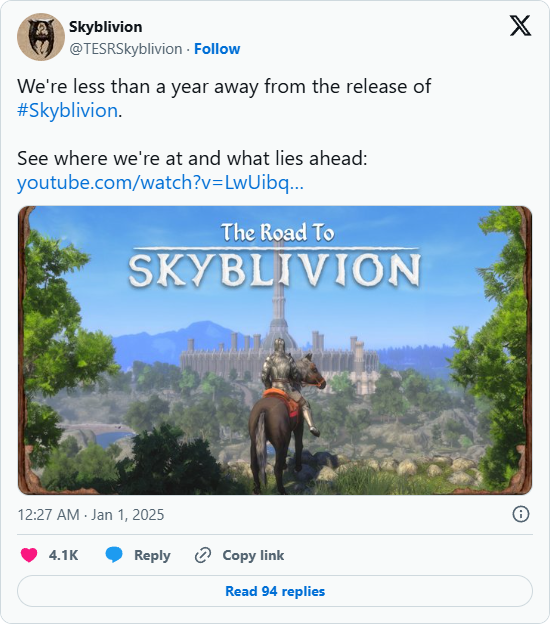Like the tweet with the heart icon
Viewport: 552px width, 626px height.
coord(29,556)
